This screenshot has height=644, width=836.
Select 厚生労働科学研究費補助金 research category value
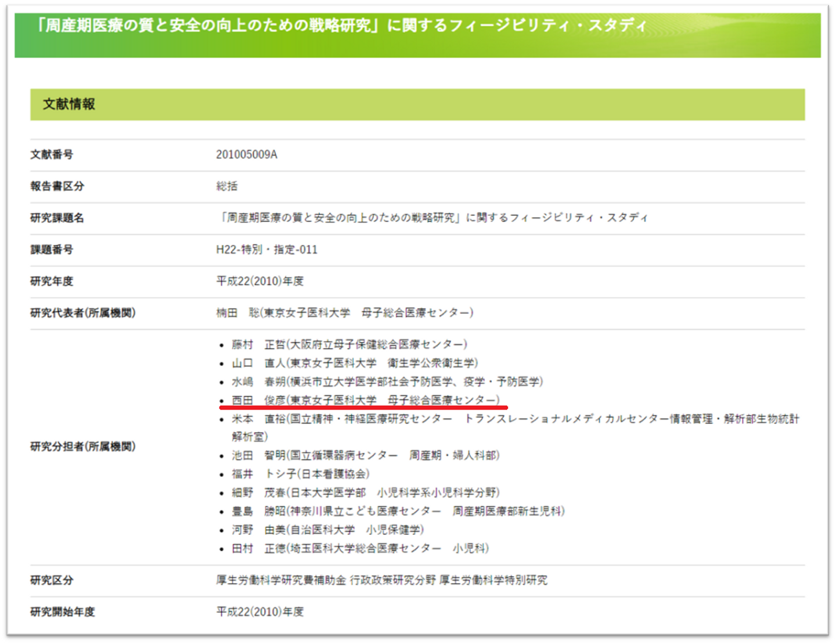382,580
